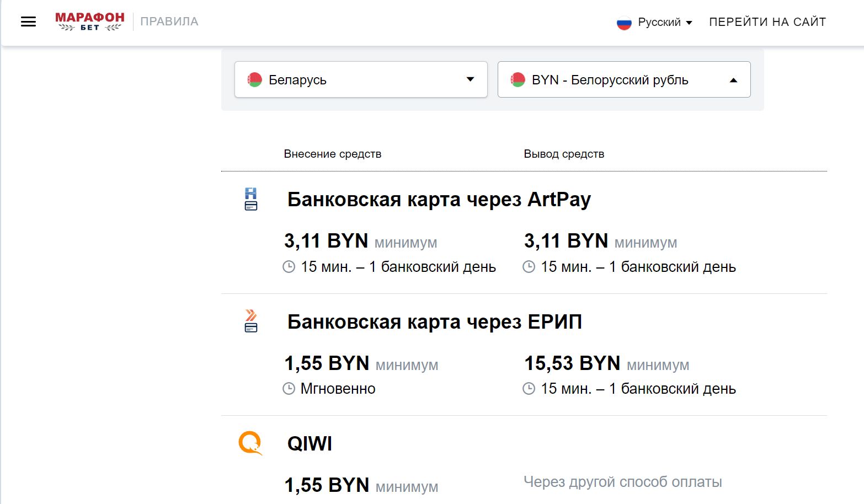Click the Беларусь dropdown arrow
The height and width of the screenshot is (504, 864).
click(x=470, y=79)
